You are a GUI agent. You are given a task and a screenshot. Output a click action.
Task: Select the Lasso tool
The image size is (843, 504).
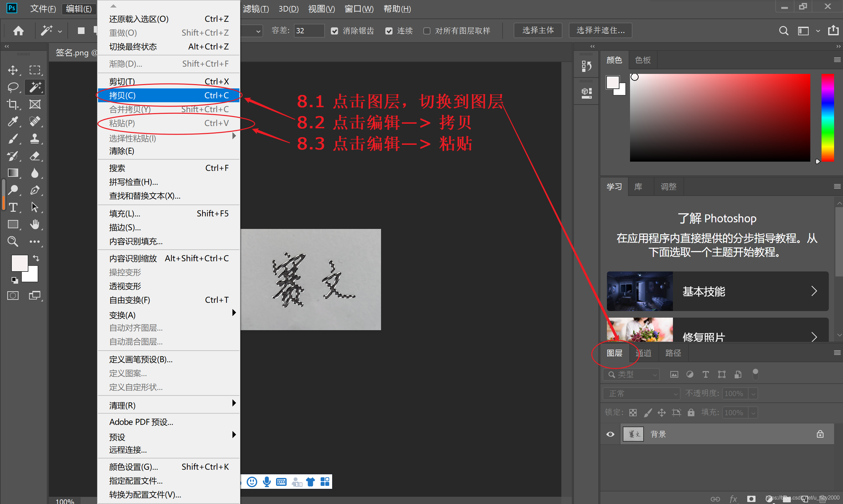click(13, 87)
